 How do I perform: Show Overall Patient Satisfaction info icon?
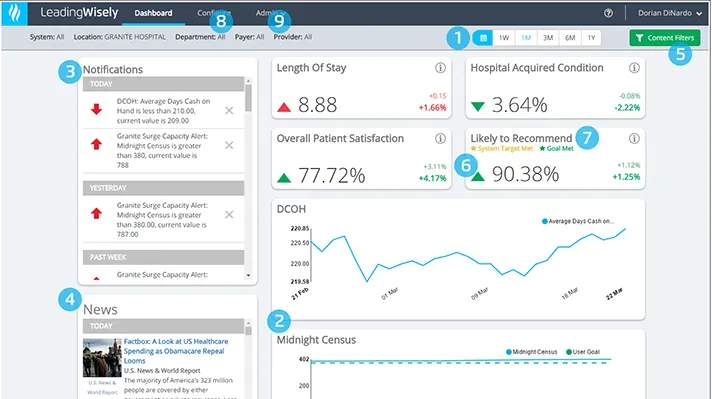tap(440, 138)
